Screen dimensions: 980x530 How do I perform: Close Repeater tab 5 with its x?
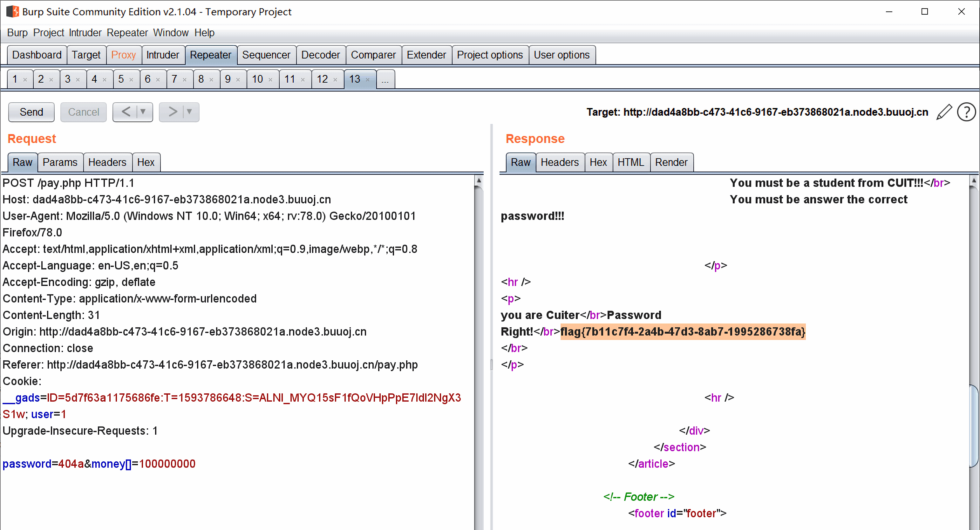coord(131,79)
